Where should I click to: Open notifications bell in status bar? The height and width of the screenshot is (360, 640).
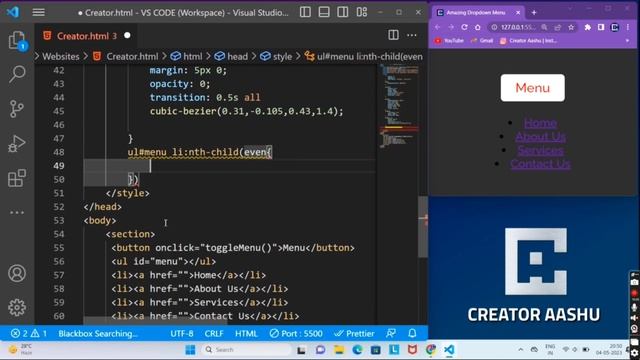click(x=412, y=333)
